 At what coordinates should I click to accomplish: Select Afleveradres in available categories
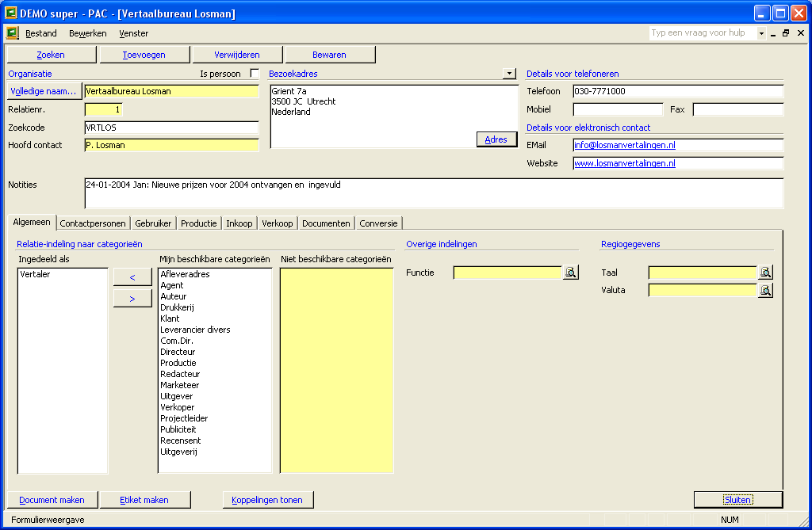click(x=214, y=274)
